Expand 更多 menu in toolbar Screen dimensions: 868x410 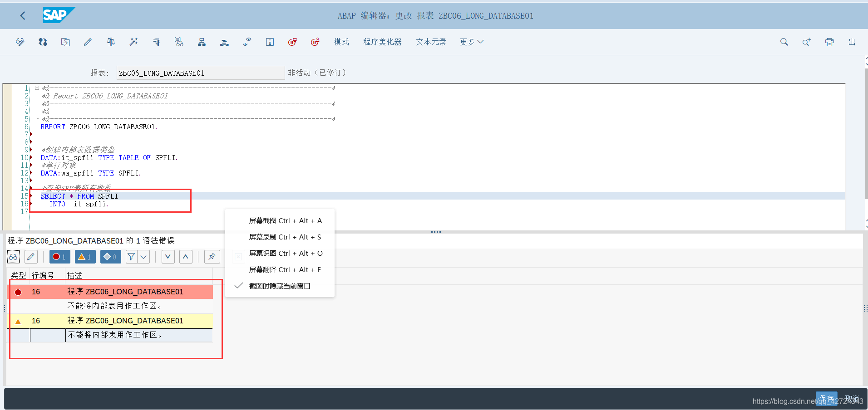pyautogui.click(x=472, y=42)
